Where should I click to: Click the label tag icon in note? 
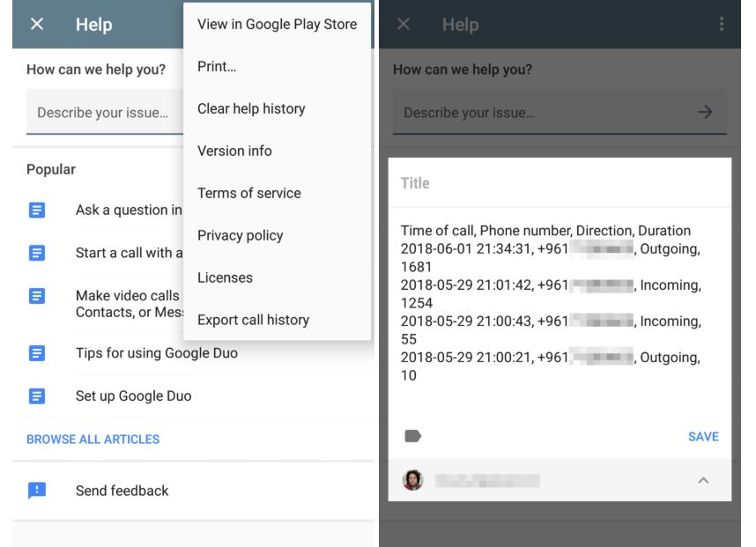coord(412,436)
